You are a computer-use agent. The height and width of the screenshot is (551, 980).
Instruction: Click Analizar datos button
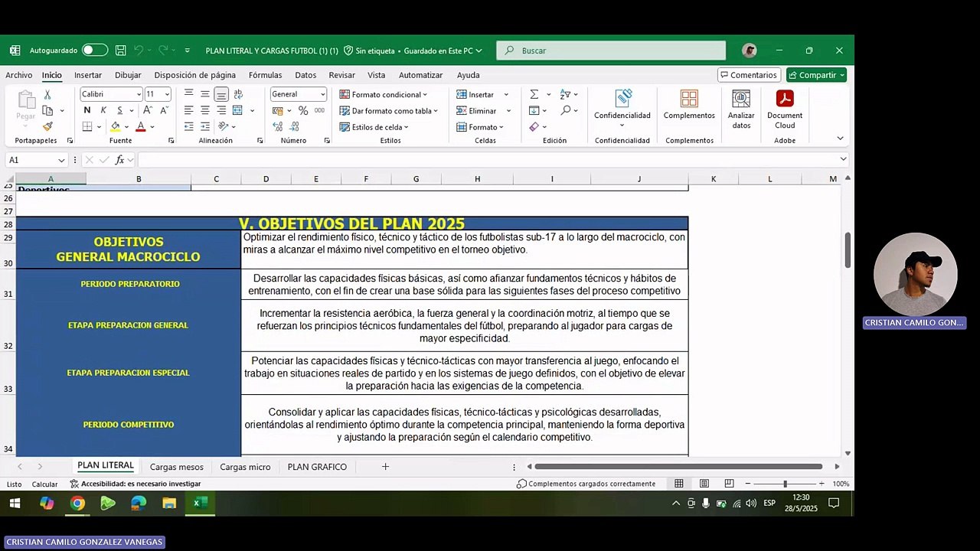[741, 109]
